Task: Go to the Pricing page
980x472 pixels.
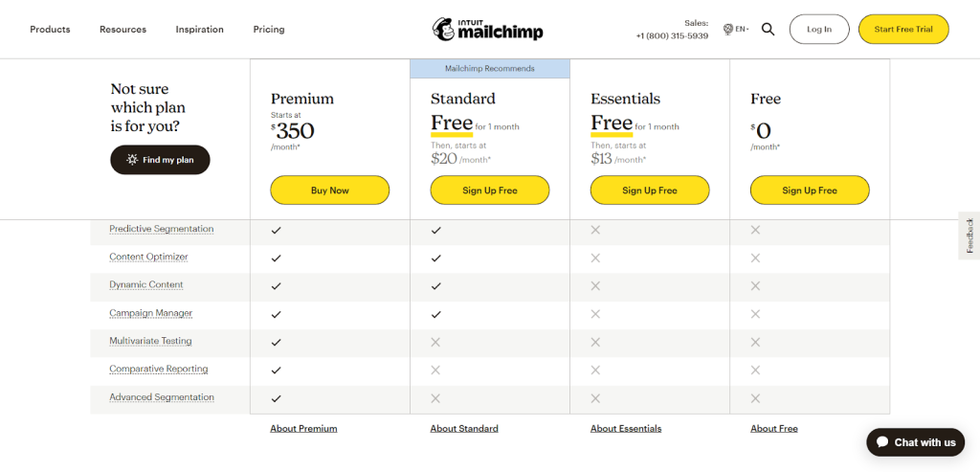Action: coord(269,30)
